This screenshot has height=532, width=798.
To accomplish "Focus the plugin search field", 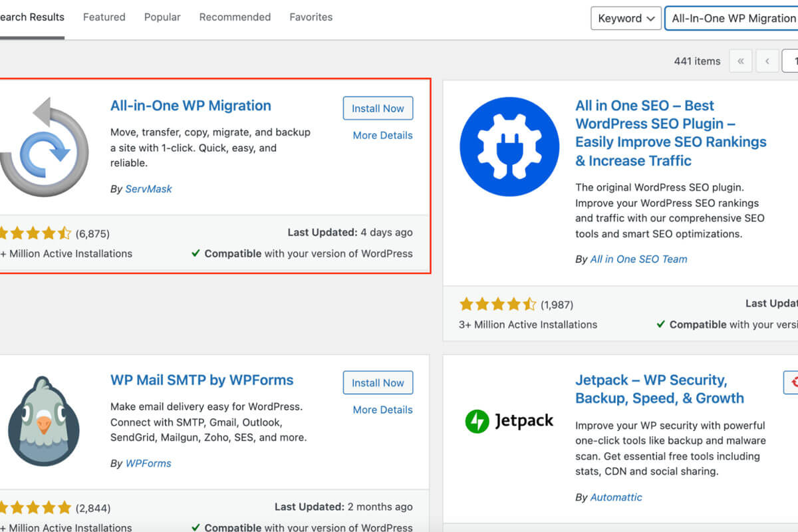I will [731, 19].
